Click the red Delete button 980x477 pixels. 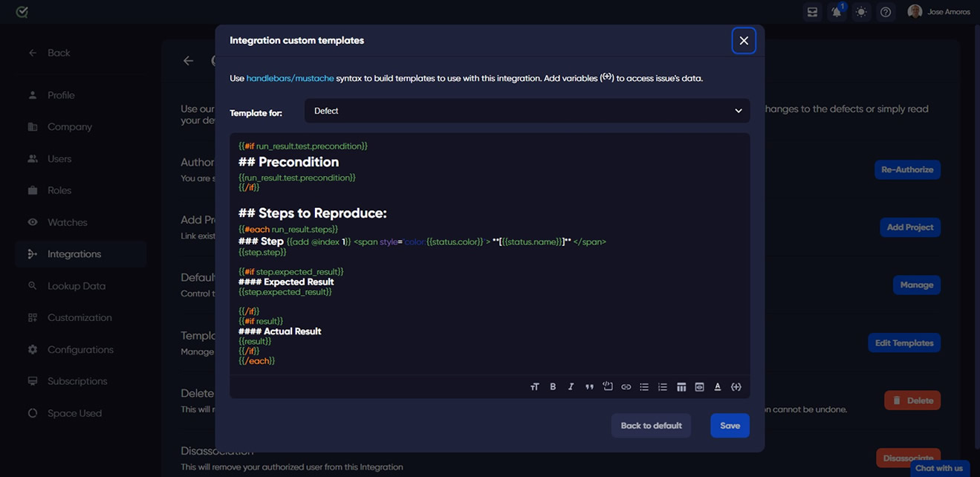point(912,400)
